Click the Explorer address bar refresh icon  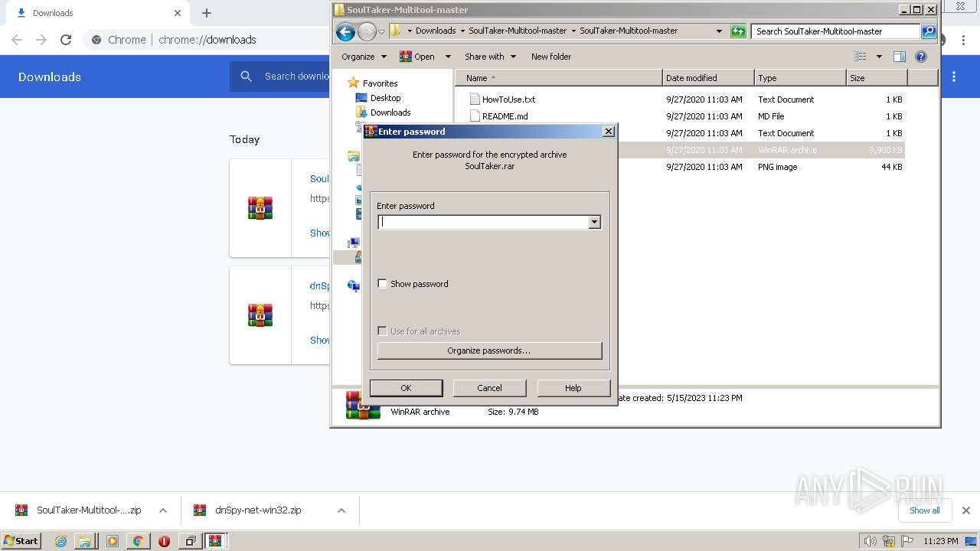(x=738, y=31)
